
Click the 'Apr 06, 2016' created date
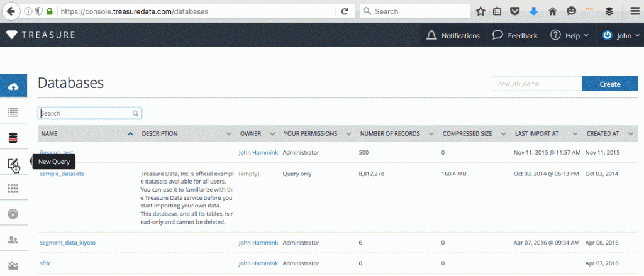point(602,243)
